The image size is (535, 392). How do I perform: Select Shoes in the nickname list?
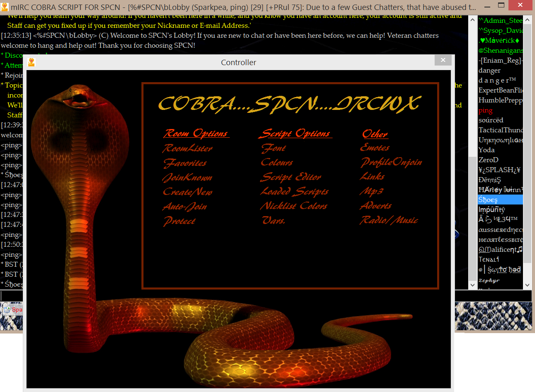coord(488,200)
